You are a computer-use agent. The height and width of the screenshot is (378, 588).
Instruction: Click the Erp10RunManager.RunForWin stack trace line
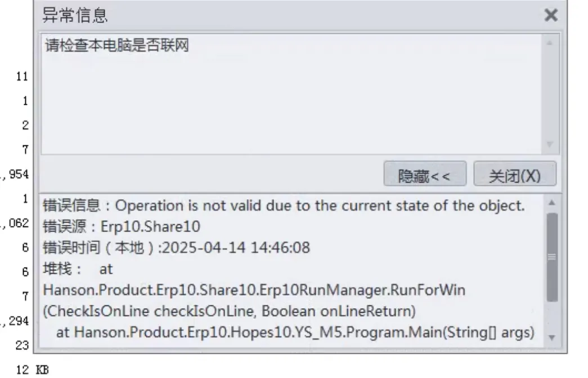point(254,291)
